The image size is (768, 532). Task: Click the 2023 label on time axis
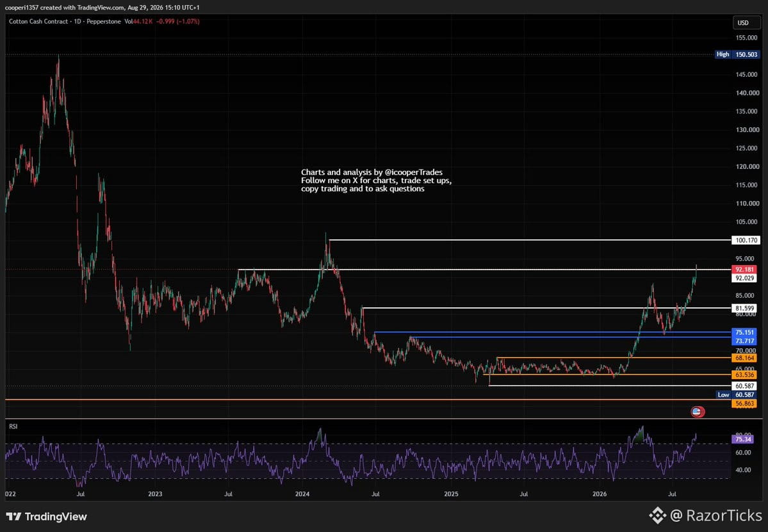[x=155, y=494]
